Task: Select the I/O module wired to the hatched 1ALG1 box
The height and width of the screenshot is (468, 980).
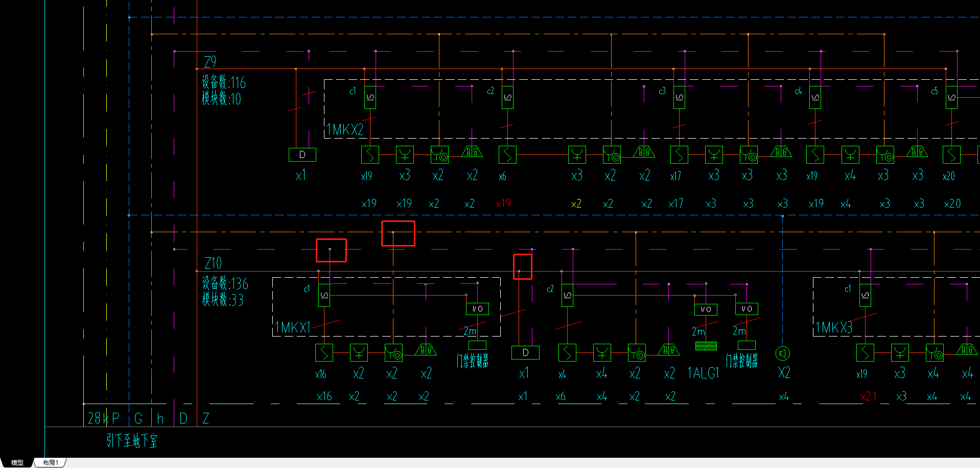Action: [x=706, y=309]
